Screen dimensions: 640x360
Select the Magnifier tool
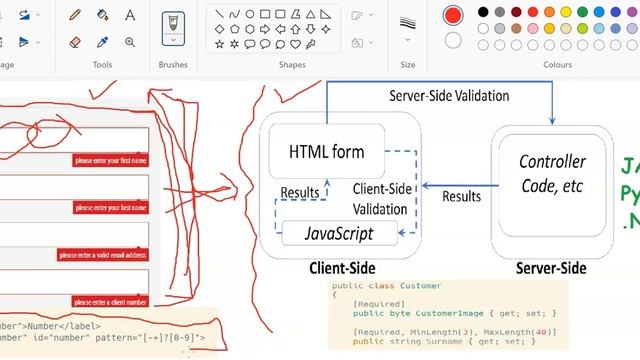coord(130,42)
